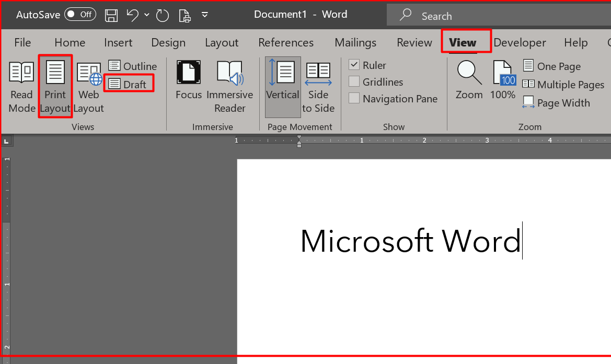Open the Review tab
The height and width of the screenshot is (364, 611).
(414, 42)
